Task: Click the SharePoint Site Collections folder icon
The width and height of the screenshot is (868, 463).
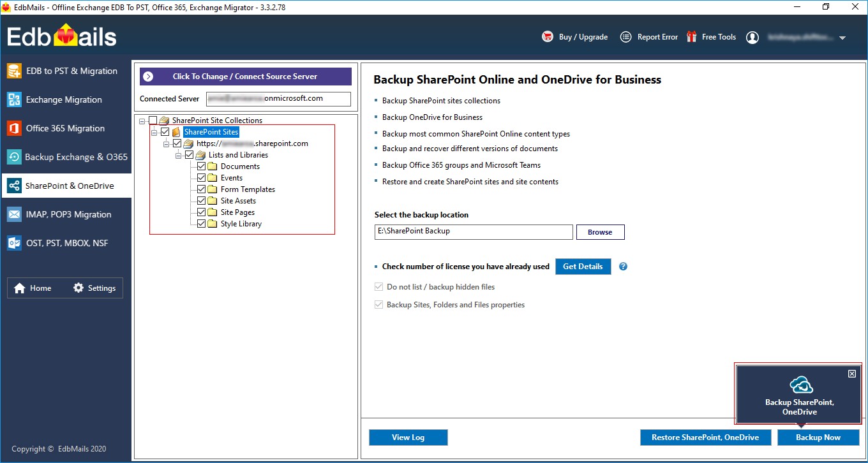Action: (164, 121)
